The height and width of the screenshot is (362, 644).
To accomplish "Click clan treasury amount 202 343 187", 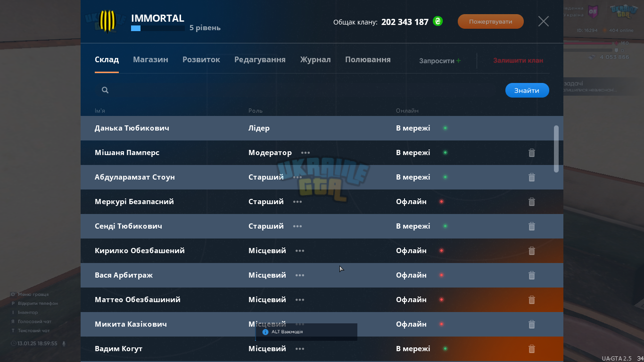I will coord(405,22).
